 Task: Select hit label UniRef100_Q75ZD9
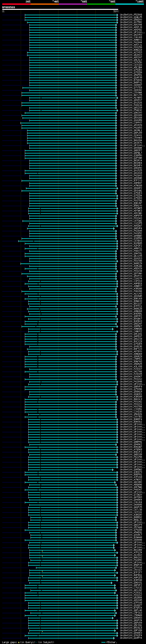coord(131,72)
